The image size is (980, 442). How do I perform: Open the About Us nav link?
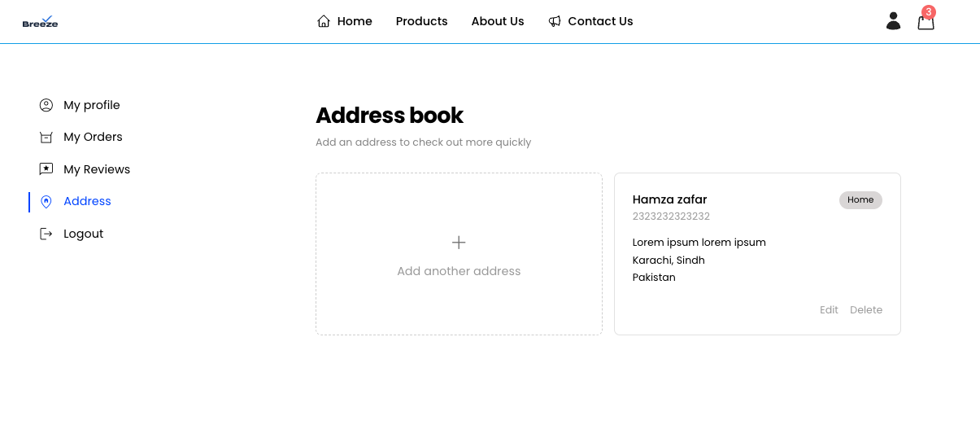point(498,21)
